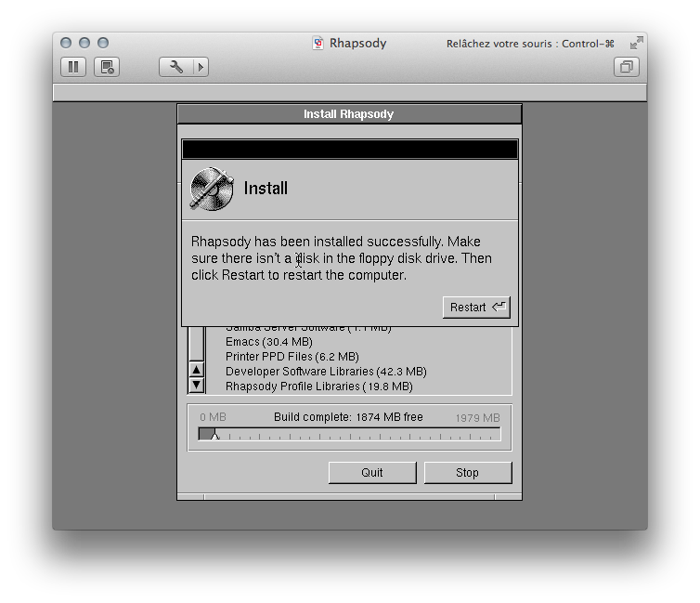Select Emacs (30.4 MB) package
The width and height of the screenshot is (700, 603).
[268, 342]
